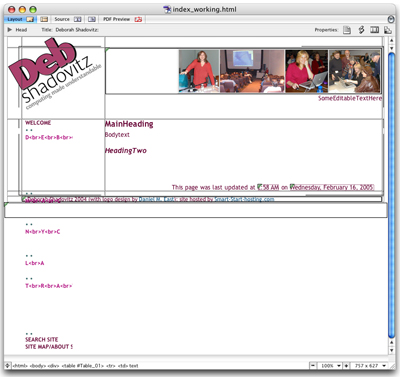Select <html> in the markup tree bar
Viewport: 400px width, 377px height.
pyautogui.click(x=20, y=366)
